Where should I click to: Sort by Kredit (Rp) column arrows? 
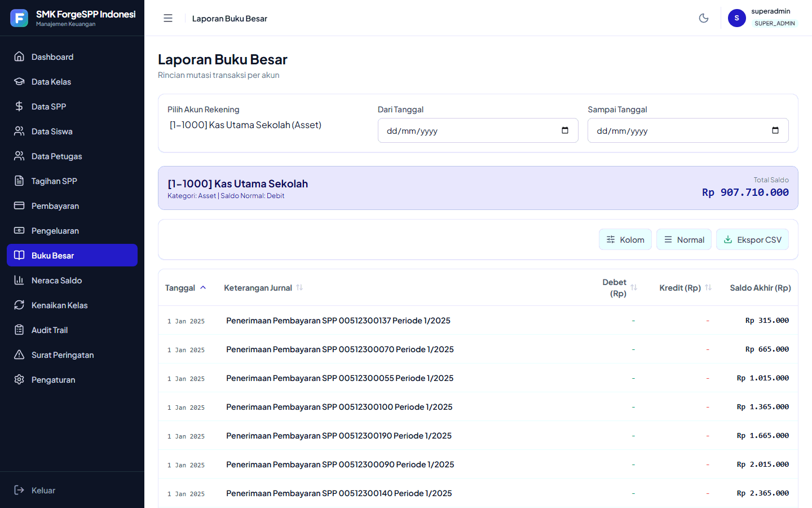click(x=708, y=287)
